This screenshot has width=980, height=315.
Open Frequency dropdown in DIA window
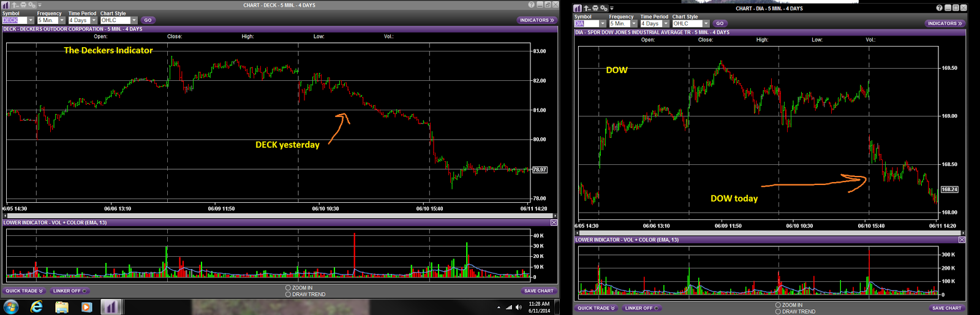coord(634,24)
